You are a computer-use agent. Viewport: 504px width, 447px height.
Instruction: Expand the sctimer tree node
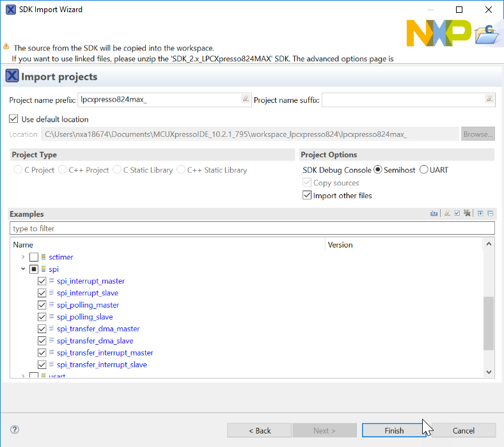click(x=23, y=257)
